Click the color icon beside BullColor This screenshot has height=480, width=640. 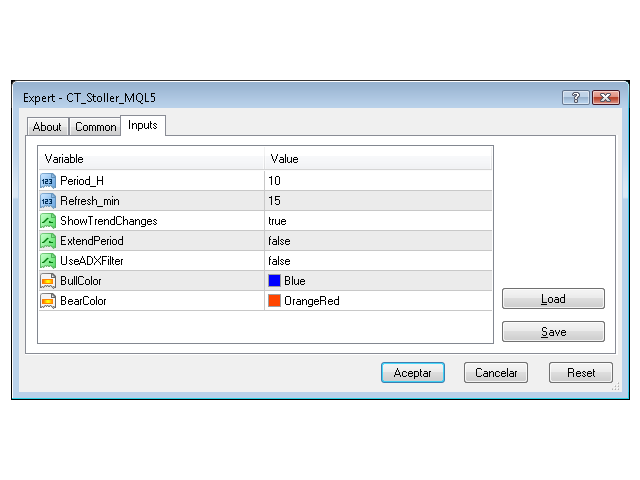tap(48, 281)
